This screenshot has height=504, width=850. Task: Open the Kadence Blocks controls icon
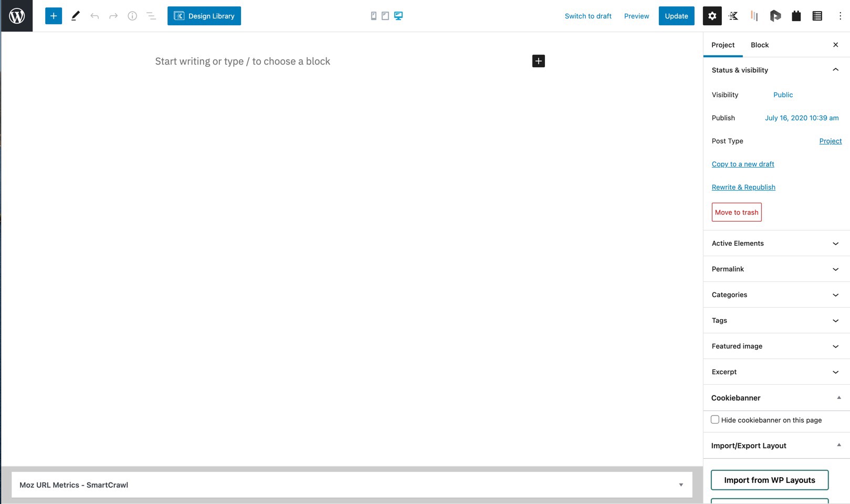tap(733, 16)
